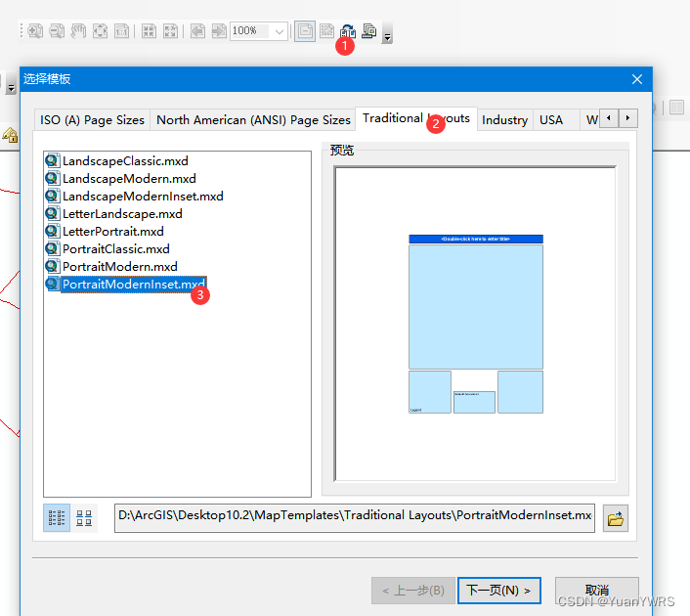690x616 pixels.
Task: Select the layout Zoom Out tool
Action: click(x=57, y=31)
